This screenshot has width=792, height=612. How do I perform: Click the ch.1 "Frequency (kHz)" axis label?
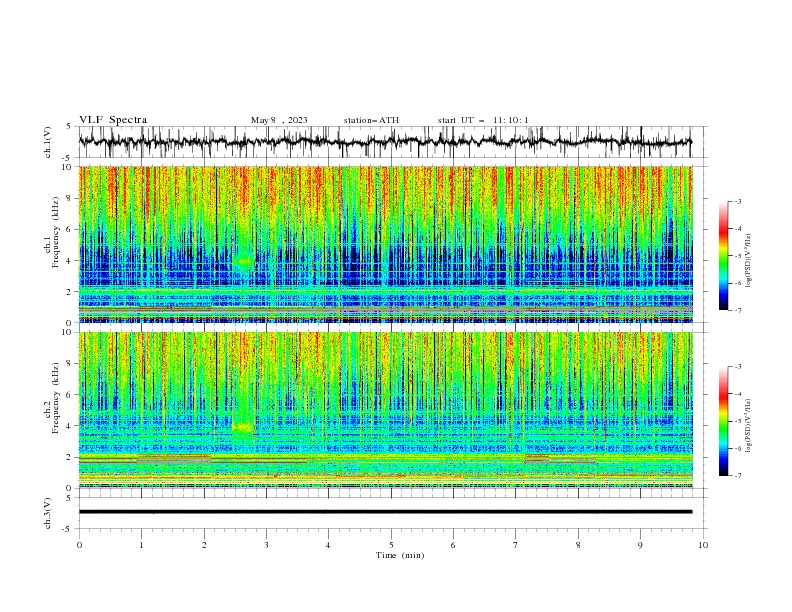point(56,233)
